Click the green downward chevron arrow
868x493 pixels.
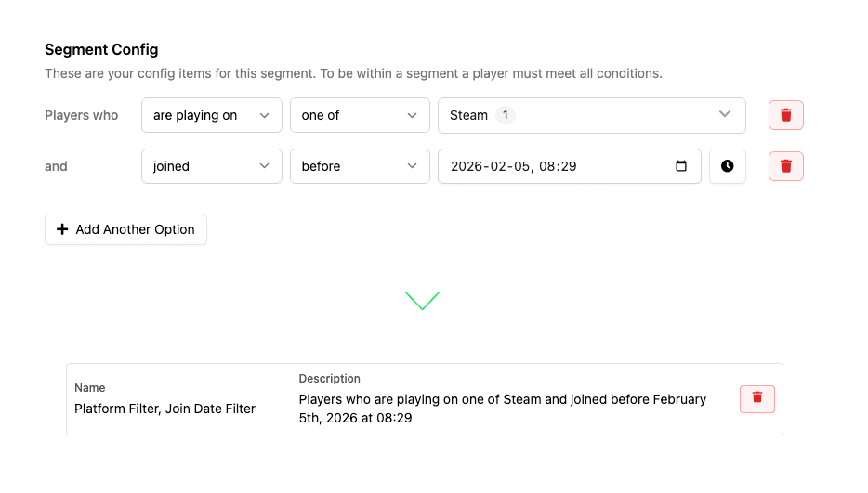[x=422, y=300]
